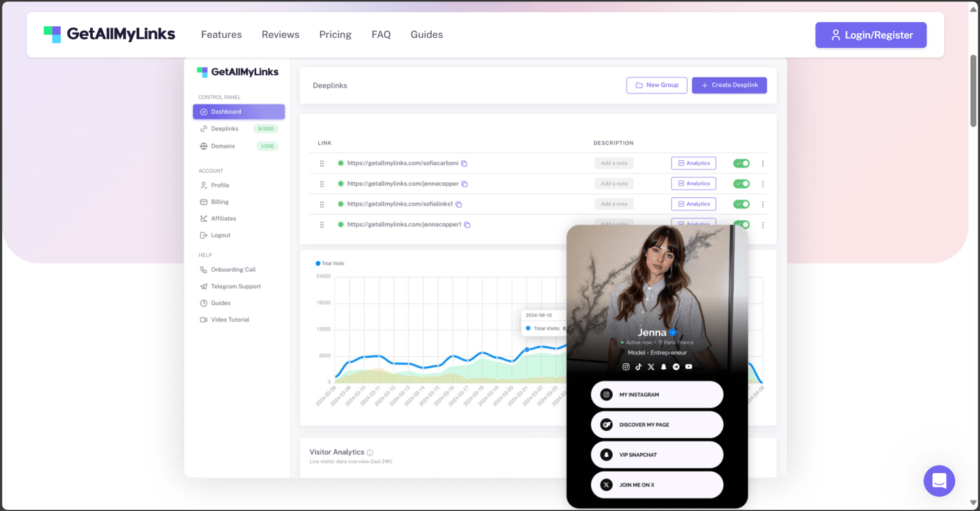Copy the sofiacarboni link using the copy icon
Viewport: 980px width, 511px height.
(464, 163)
